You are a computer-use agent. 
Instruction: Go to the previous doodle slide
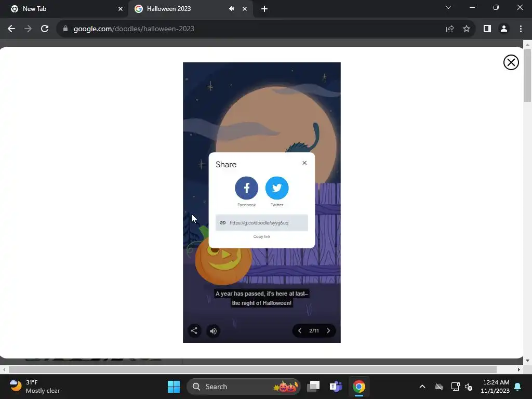(300, 331)
